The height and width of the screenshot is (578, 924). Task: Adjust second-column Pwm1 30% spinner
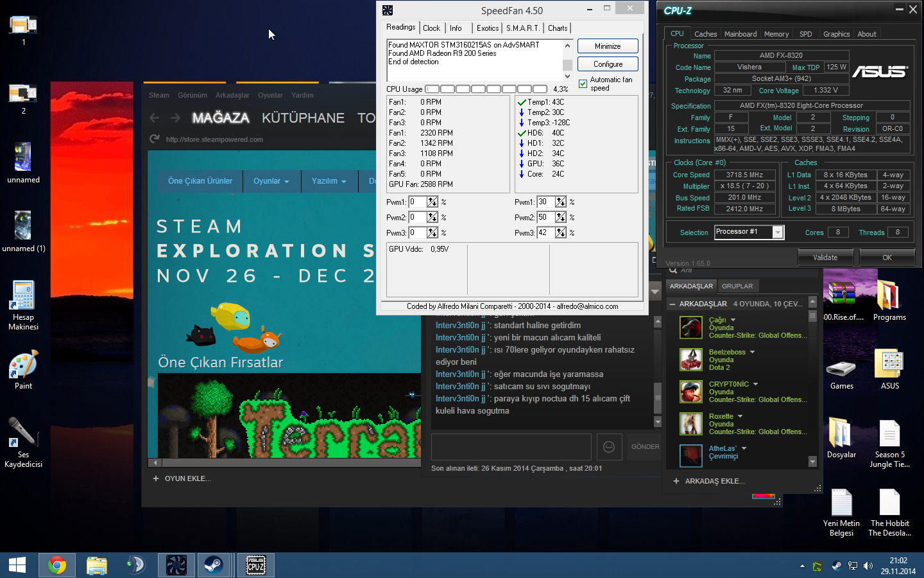[x=561, y=202]
